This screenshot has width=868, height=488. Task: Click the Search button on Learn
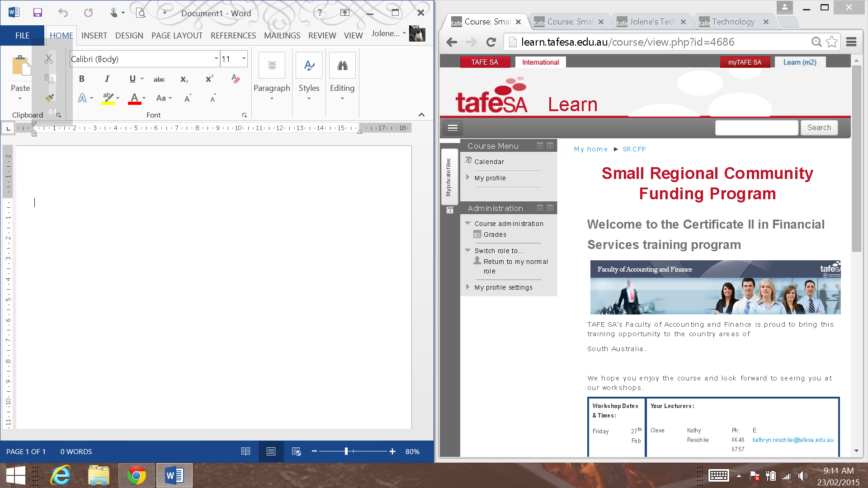coord(819,127)
